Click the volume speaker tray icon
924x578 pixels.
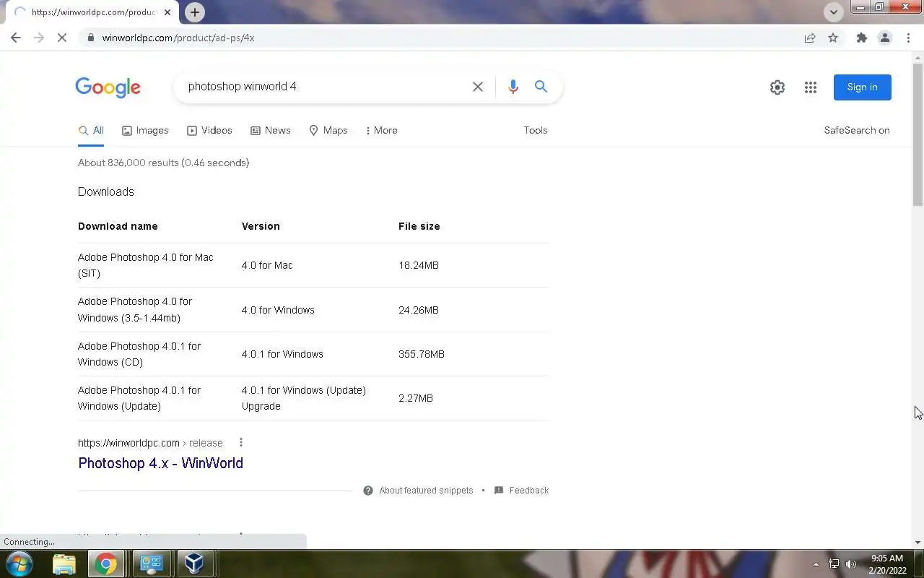(x=850, y=564)
